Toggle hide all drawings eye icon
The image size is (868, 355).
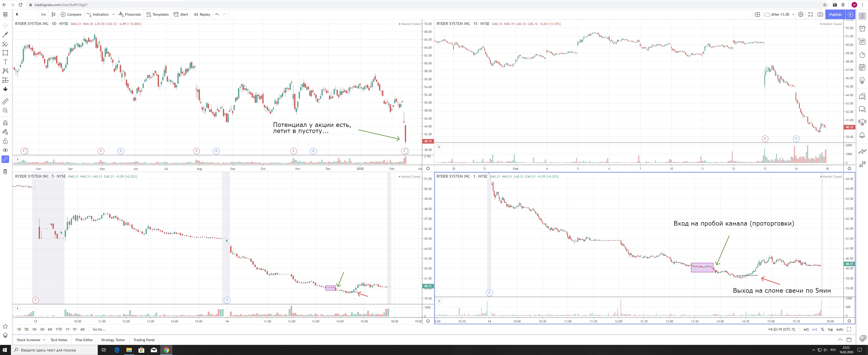[x=5, y=150]
